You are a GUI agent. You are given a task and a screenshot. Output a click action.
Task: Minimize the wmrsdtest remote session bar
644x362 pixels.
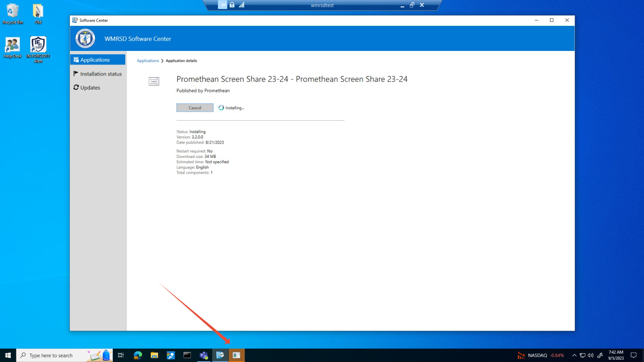click(402, 5)
